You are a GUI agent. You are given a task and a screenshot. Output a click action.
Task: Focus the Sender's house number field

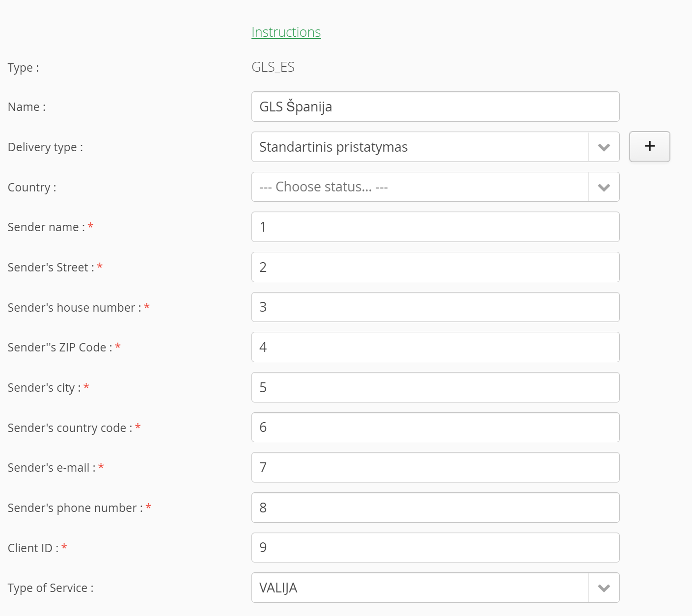coord(436,307)
